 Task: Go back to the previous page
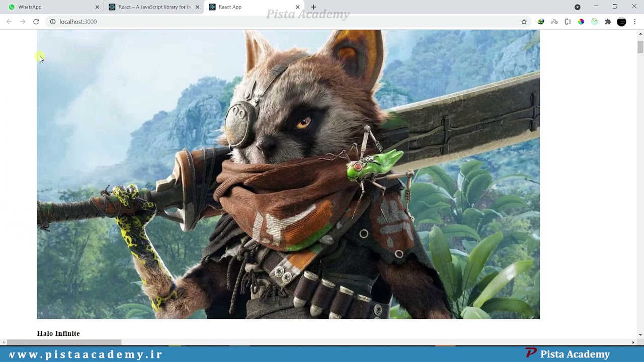point(9,22)
